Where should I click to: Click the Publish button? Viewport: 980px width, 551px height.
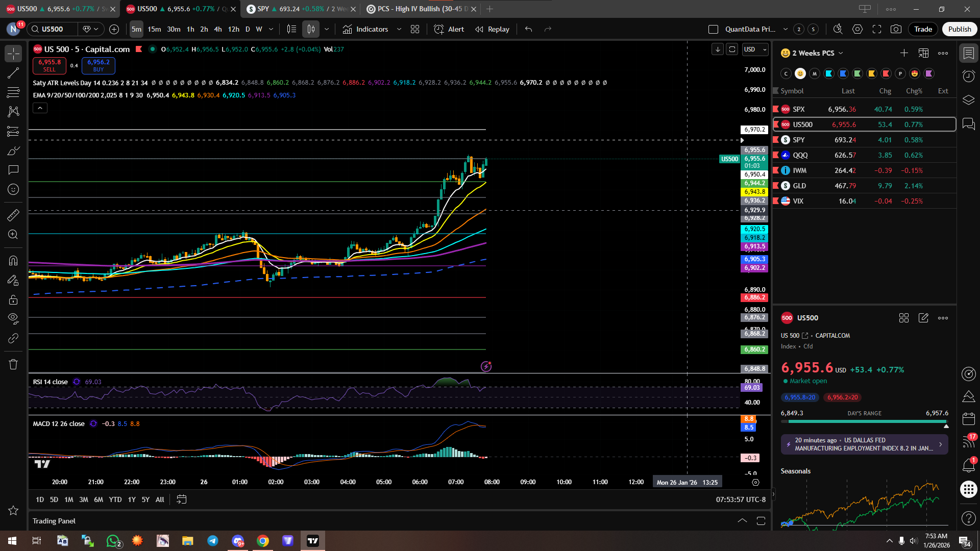(x=959, y=29)
